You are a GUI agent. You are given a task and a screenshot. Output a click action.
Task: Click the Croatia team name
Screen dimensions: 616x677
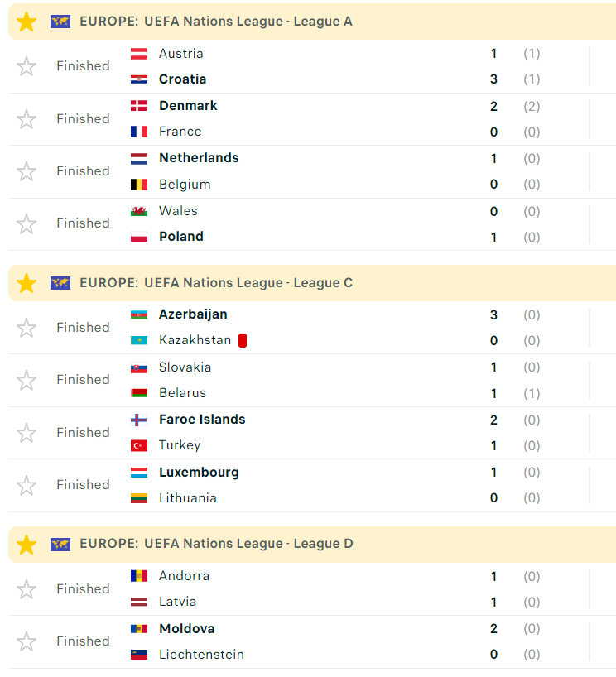click(x=183, y=79)
